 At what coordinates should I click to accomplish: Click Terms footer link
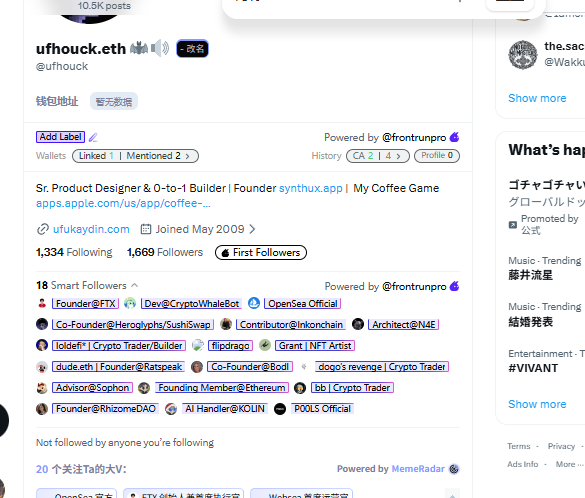pos(519,446)
